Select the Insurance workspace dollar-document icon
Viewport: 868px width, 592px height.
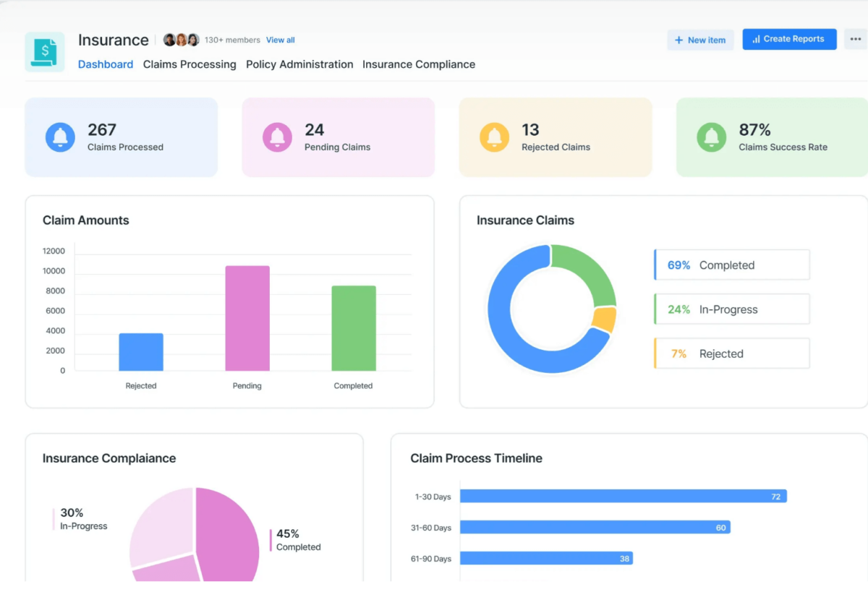45,51
